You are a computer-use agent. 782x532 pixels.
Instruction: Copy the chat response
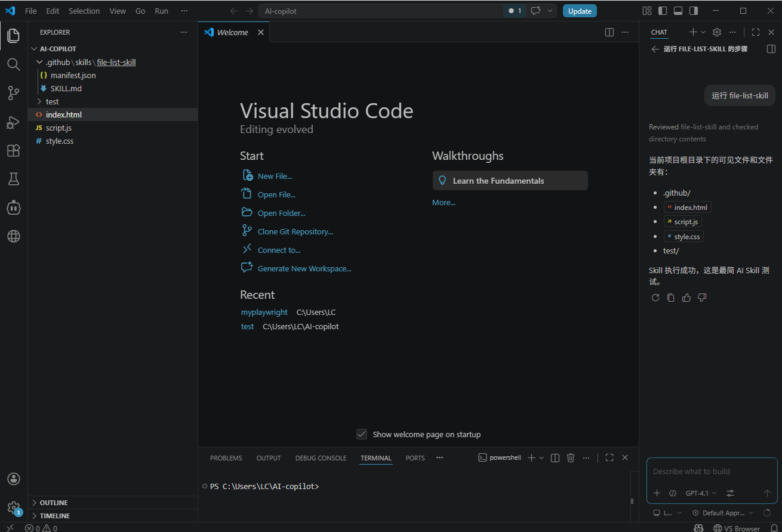click(x=671, y=298)
